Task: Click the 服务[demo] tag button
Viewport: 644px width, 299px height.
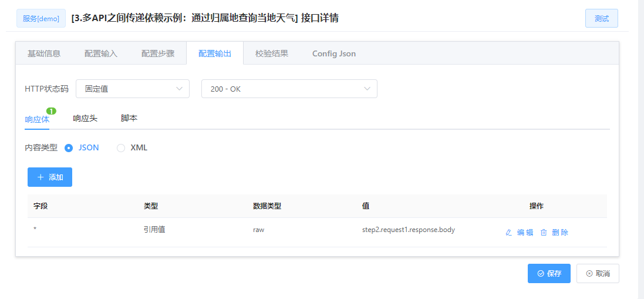Action: 41,18
